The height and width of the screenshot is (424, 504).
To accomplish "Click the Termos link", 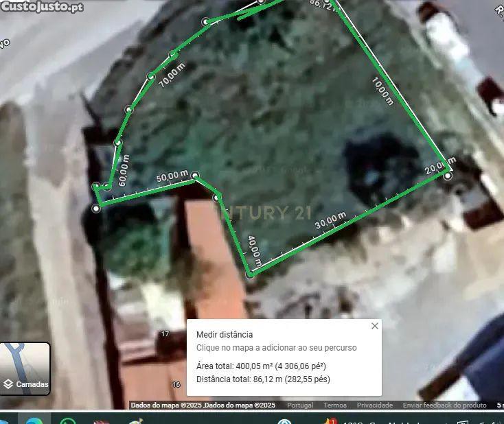I will [x=335, y=405].
